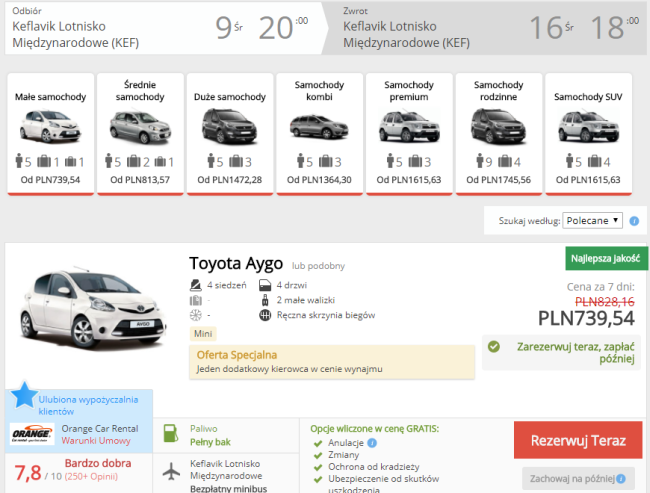
Task: Click the Toyota Aygo car image
Action: (x=93, y=309)
